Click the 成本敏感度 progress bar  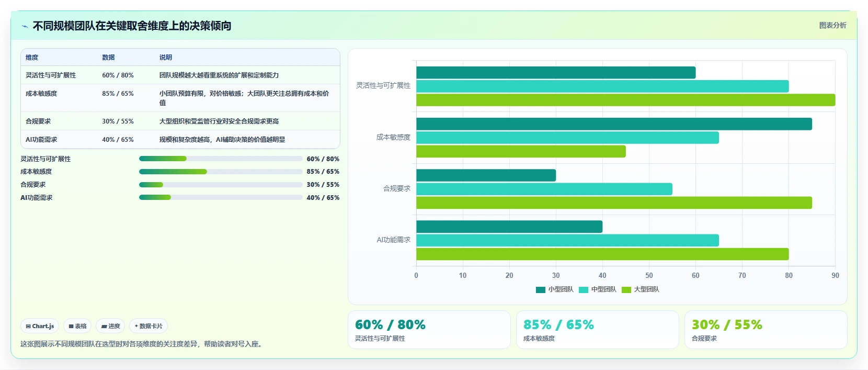(221, 172)
